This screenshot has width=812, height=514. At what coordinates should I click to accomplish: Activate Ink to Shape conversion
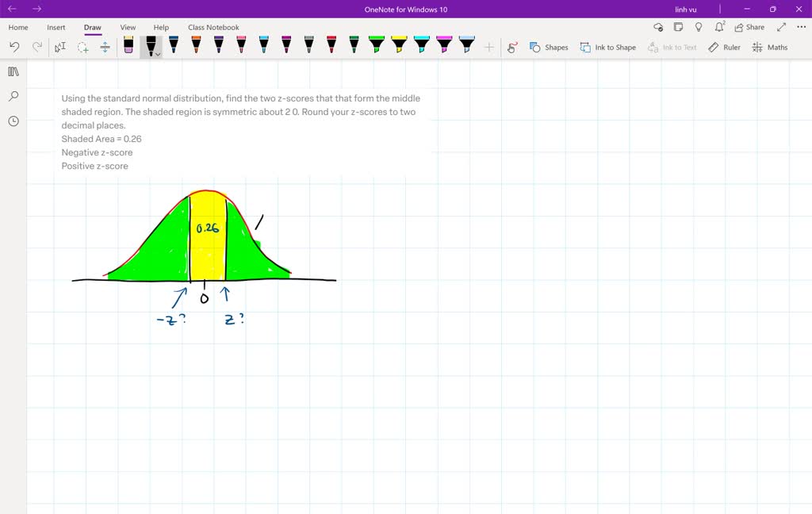pos(607,47)
